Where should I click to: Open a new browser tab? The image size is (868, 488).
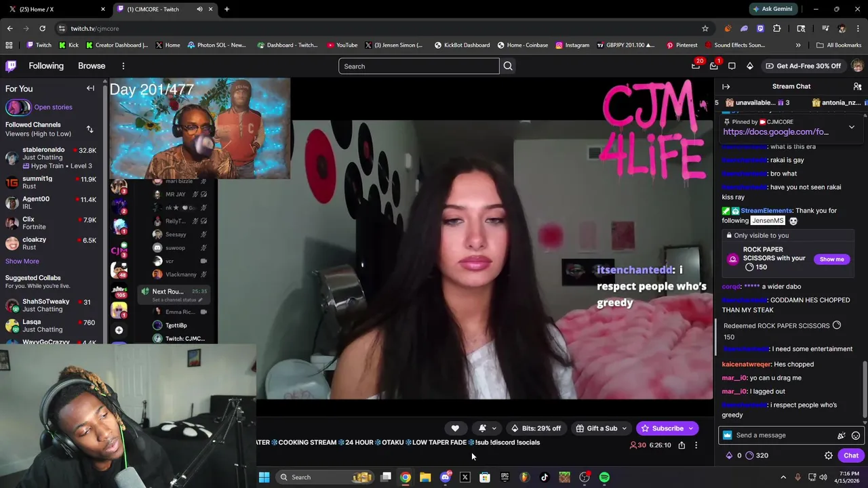226,9
